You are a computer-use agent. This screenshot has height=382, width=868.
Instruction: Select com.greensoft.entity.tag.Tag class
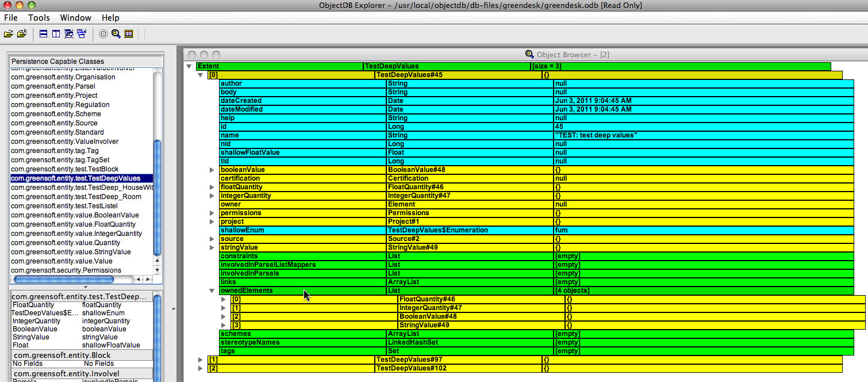[82, 151]
